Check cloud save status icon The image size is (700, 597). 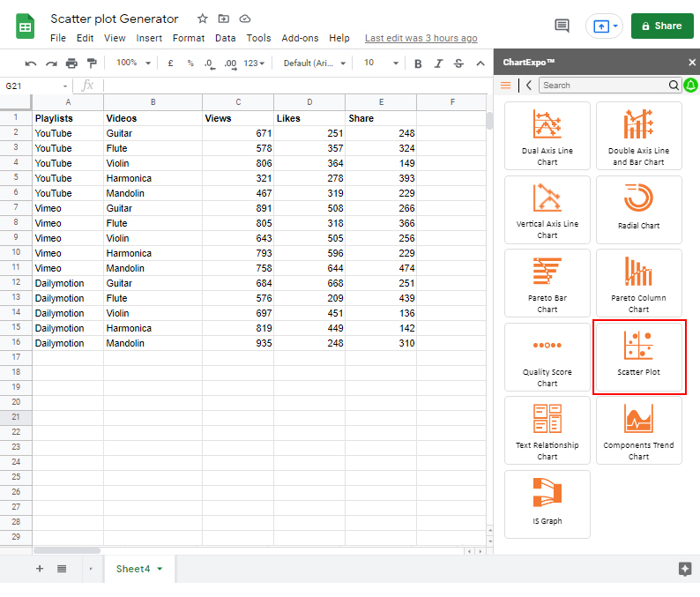coord(244,19)
